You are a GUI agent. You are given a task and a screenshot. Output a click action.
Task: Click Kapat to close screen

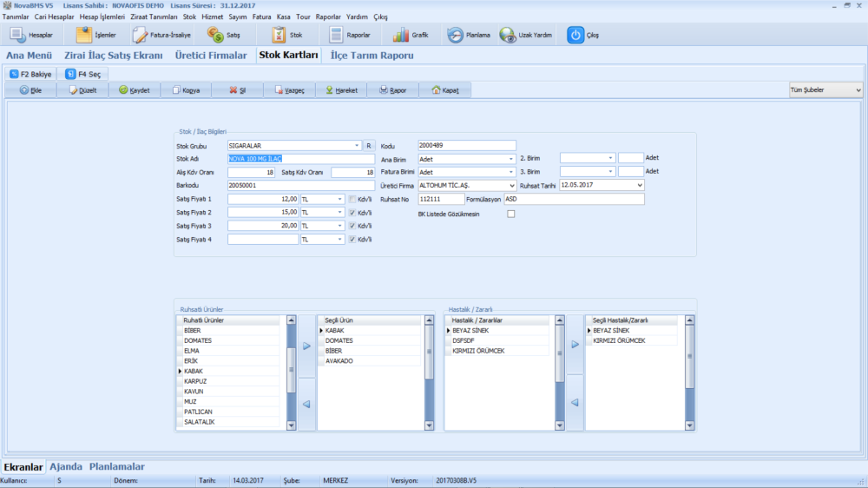tap(445, 89)
